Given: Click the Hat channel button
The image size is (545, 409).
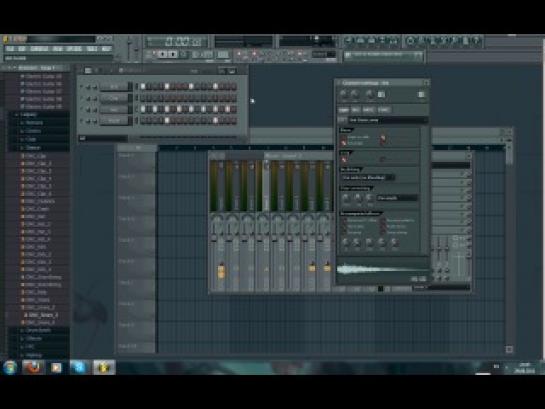Looking at the screenshot, I should pos(114,110).
